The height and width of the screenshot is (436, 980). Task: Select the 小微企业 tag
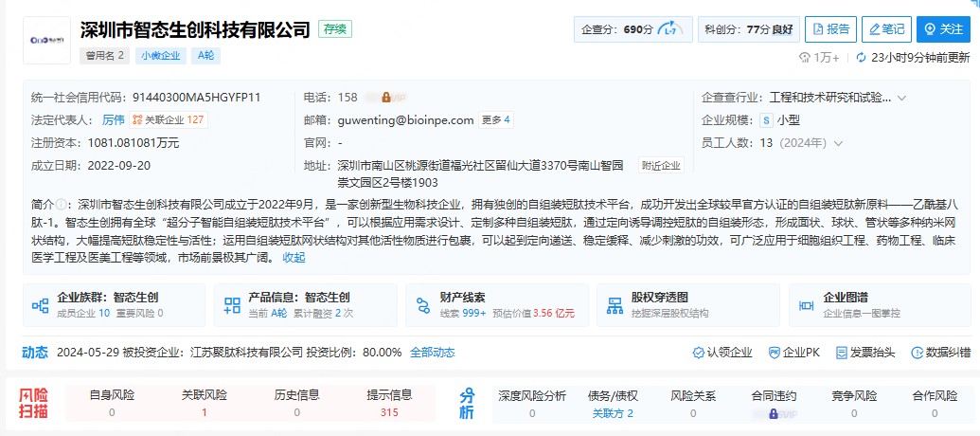coord(160,56)
